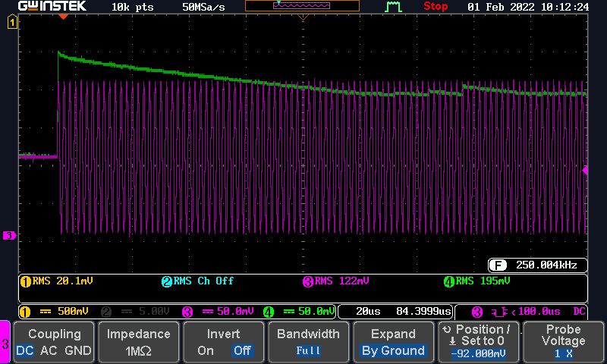This screenshot has height=364, width=607.
Task: Click the channel 3 side menu tab
Action: point(5,342)
